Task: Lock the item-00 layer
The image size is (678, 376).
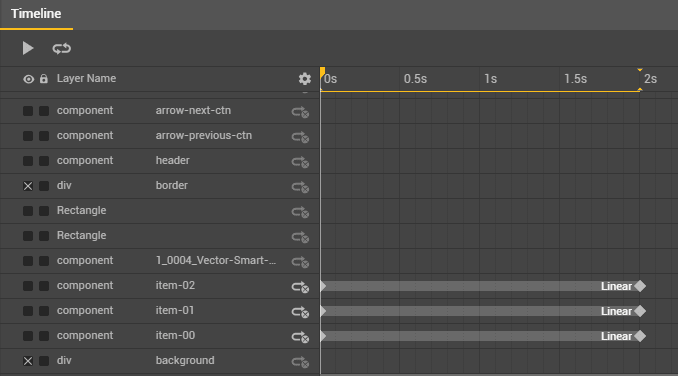Action: [x=44, y=336]
